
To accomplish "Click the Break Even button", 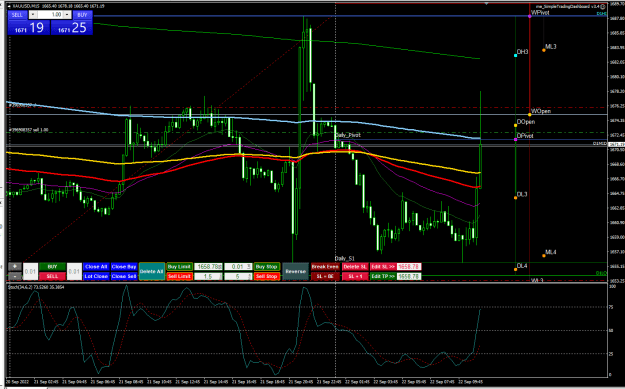I will (325, 267).
